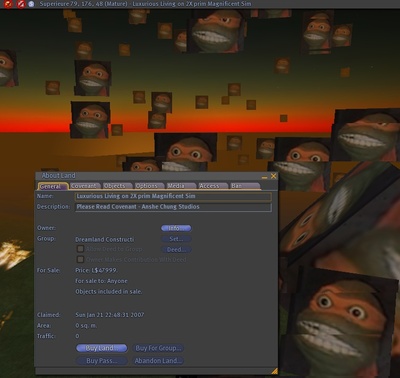Open the Access tab
Screen dimensions: 400x378
pos(212,186)
